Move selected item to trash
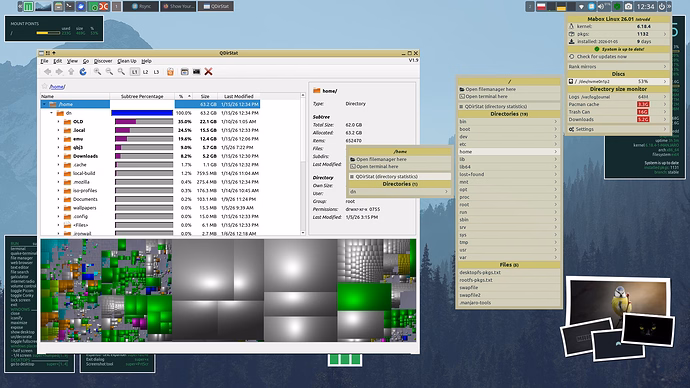This screenshot has width=690, height=388. (170, 72)
